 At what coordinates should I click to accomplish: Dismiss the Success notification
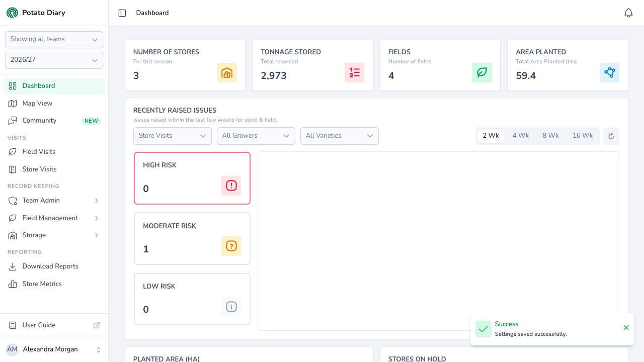click(626, 328)
